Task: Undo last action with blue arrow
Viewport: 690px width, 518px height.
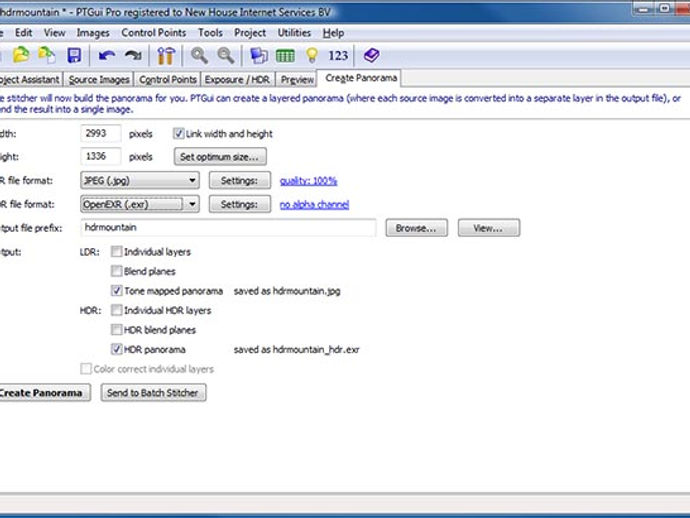Action: 106,55
